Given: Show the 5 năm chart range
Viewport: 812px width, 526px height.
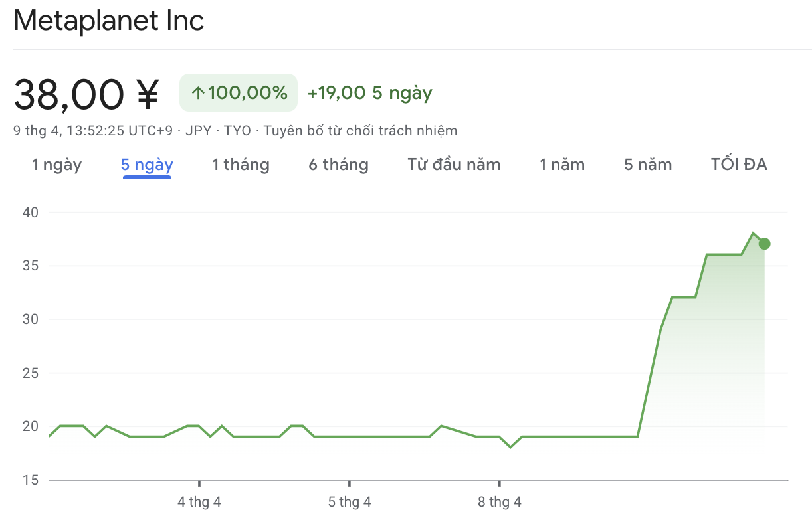Looking at the screenshot, I should (x=648, y=165).
